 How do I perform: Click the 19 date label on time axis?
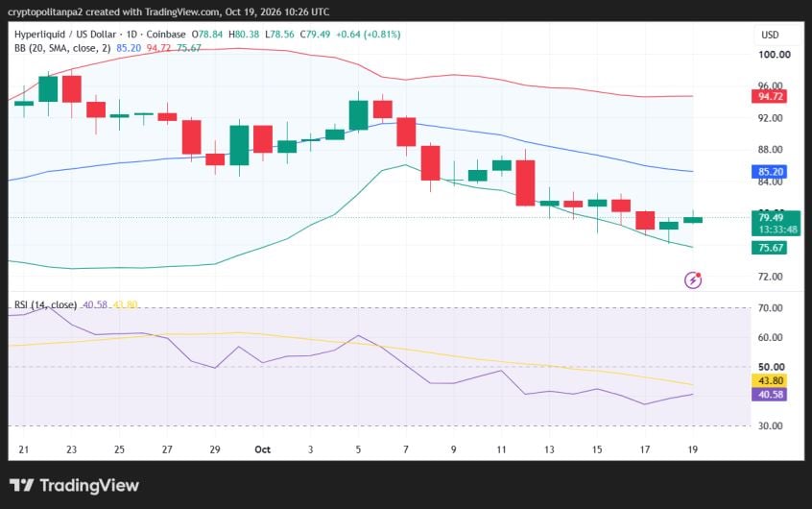pyautogui.click(x=693, y=449)
